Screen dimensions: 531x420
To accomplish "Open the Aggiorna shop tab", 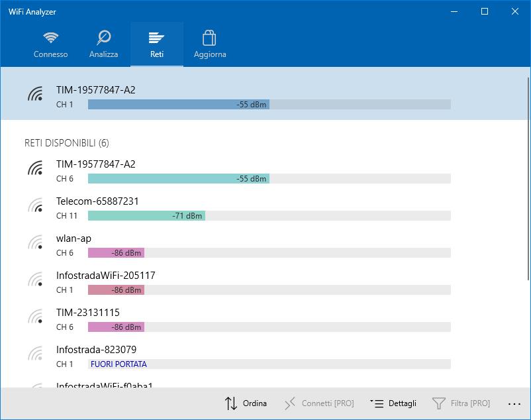I will coord(210,44).
